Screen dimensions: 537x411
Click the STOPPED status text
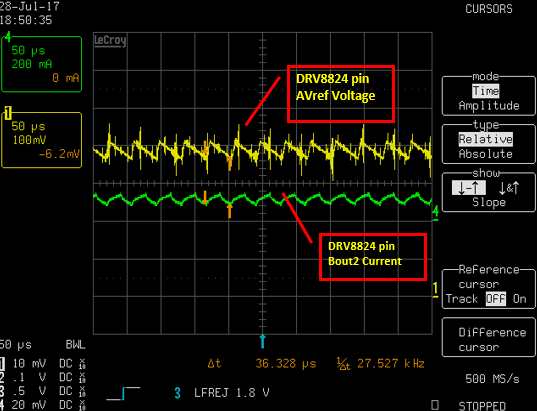tap(482, 406)
